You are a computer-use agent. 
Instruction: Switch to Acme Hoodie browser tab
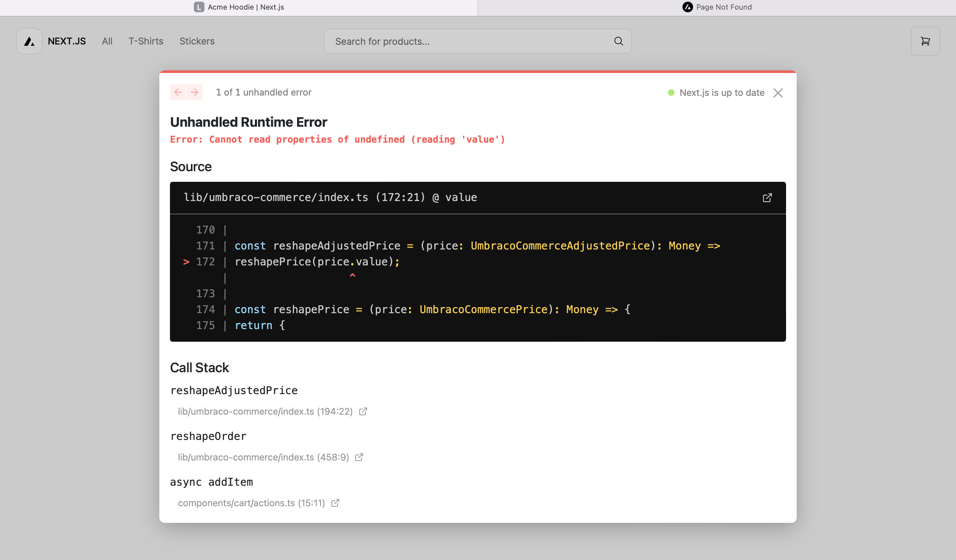click(x=239, y=8)
